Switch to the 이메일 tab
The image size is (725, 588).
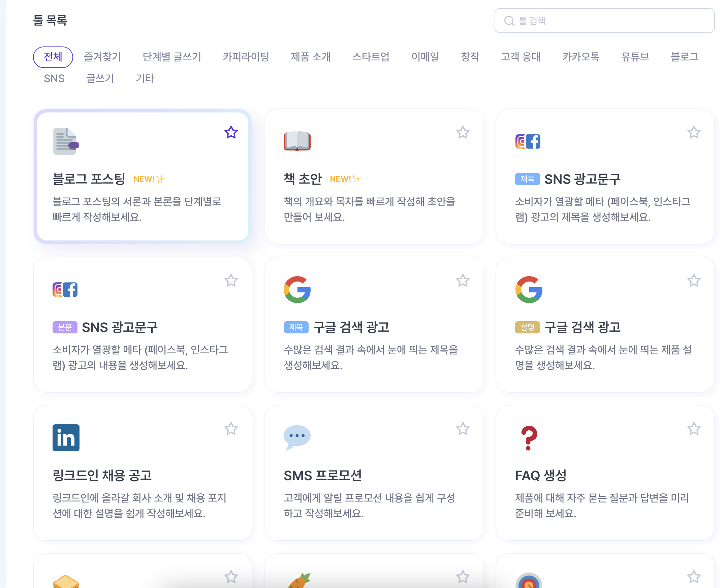coord(425,57)
